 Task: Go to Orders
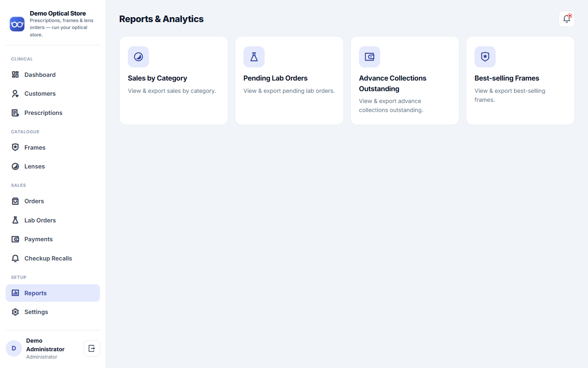click(x=53, y=201)
